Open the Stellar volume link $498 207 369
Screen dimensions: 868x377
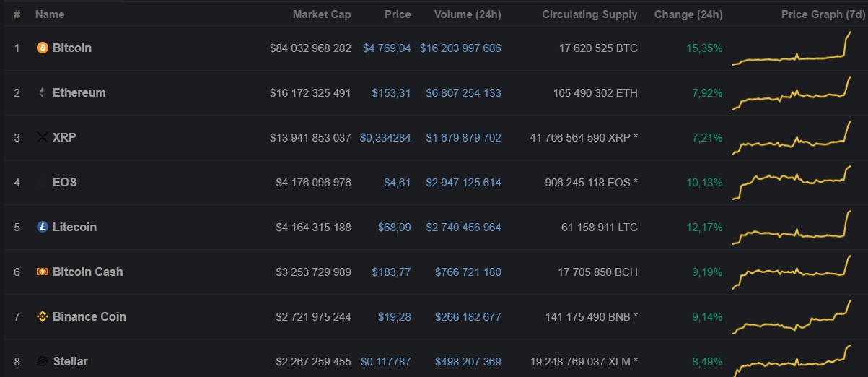468,362
